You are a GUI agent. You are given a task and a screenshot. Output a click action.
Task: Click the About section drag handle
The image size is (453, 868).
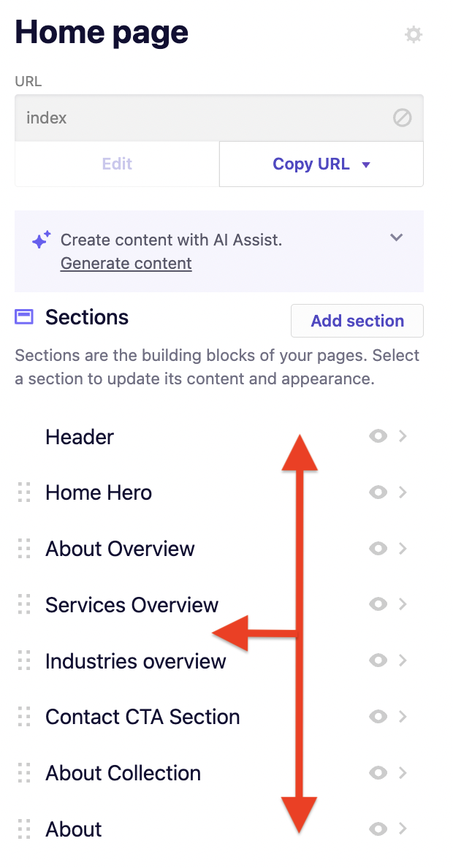[23, 829]
